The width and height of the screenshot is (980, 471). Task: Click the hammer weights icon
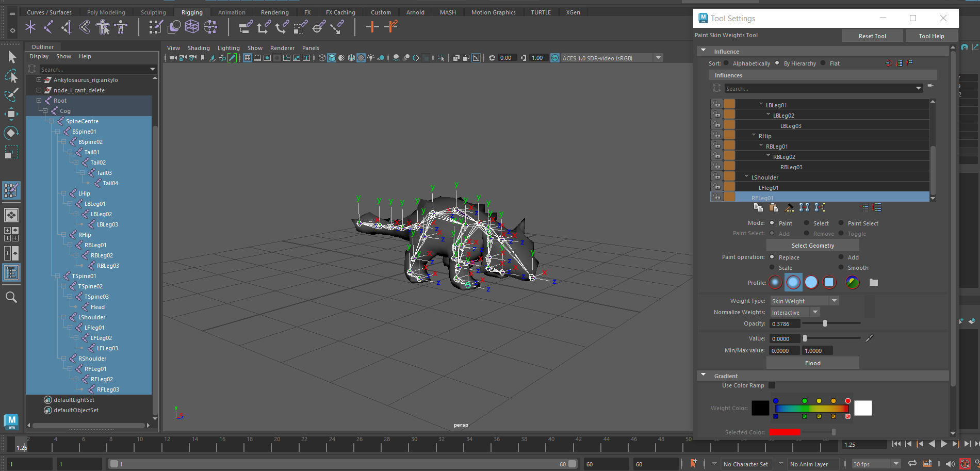(x=790, y=207)
